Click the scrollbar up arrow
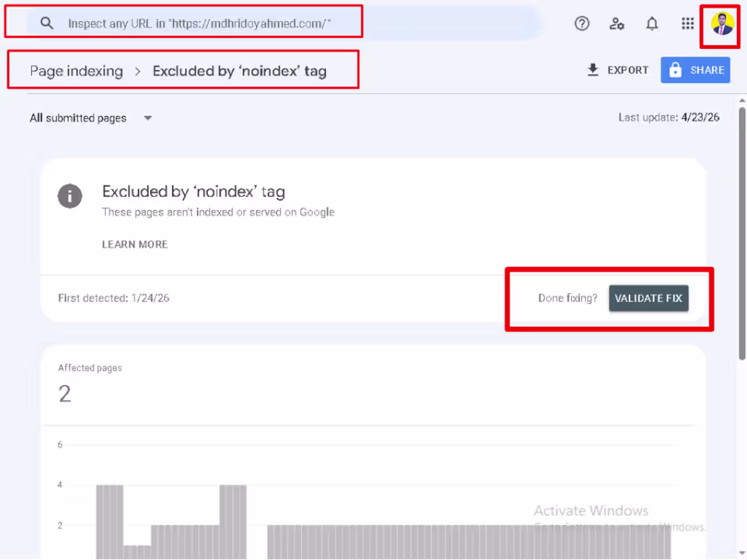Viewport: 747px width, 560px height. point(742,100)
